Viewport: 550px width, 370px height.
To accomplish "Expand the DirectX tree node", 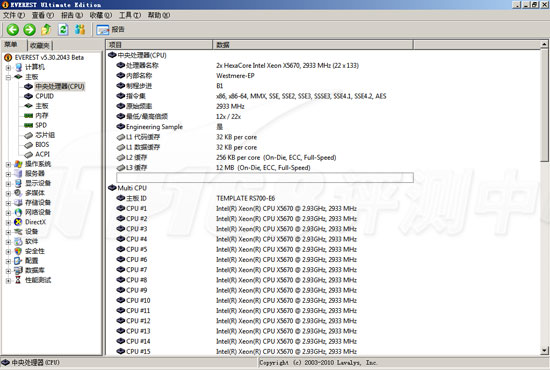I will [8, 222].
